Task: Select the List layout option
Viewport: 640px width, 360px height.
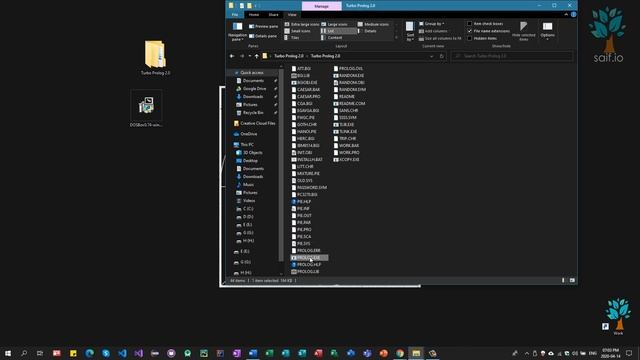Action: coord(338,31)
